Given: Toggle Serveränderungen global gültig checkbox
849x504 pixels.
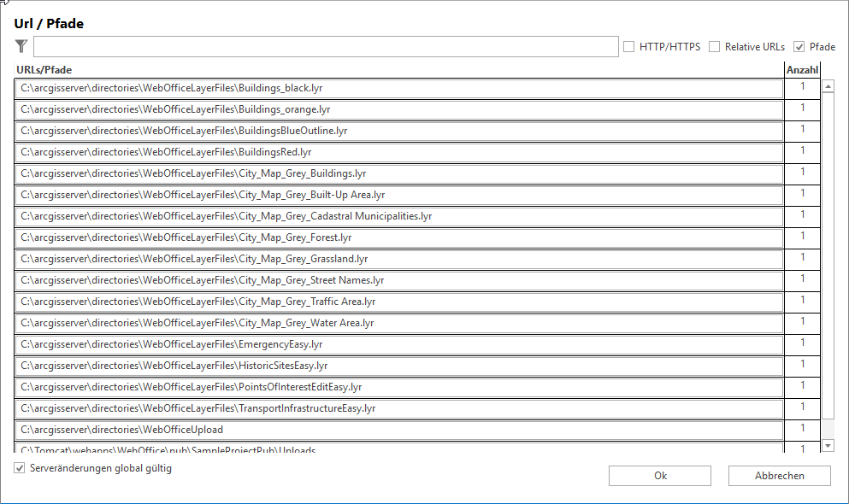Looking at the screenshot, I should point(20,469).
